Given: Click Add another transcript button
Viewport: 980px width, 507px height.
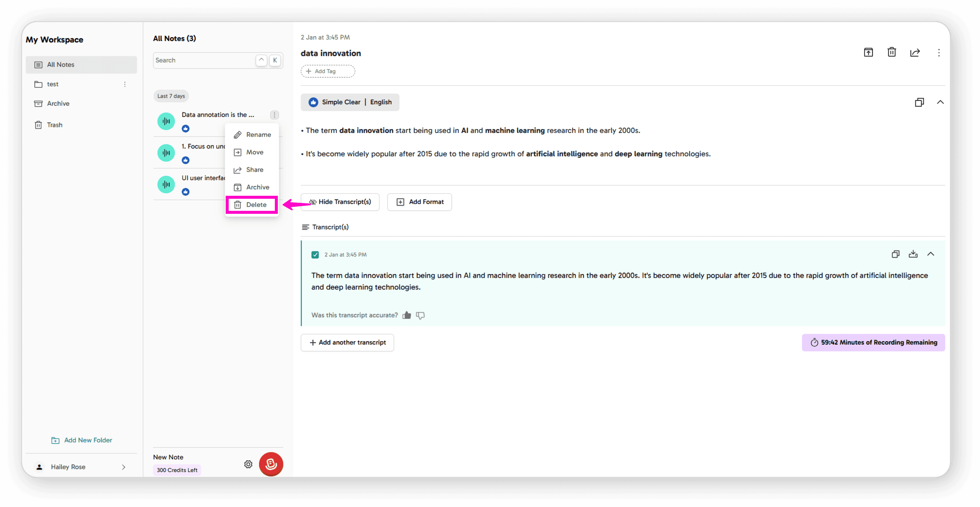Looking at the screenshot, I should tap(347, 342).
